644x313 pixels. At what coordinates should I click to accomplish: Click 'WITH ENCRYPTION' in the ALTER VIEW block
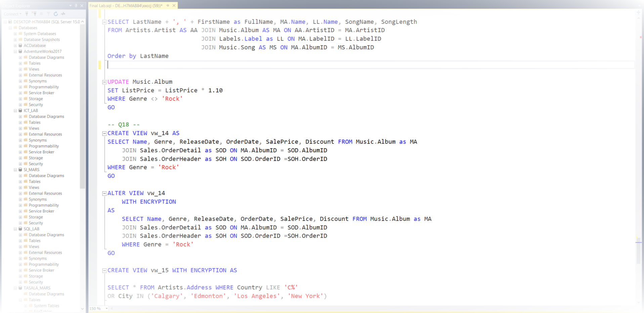click(149, 202)
